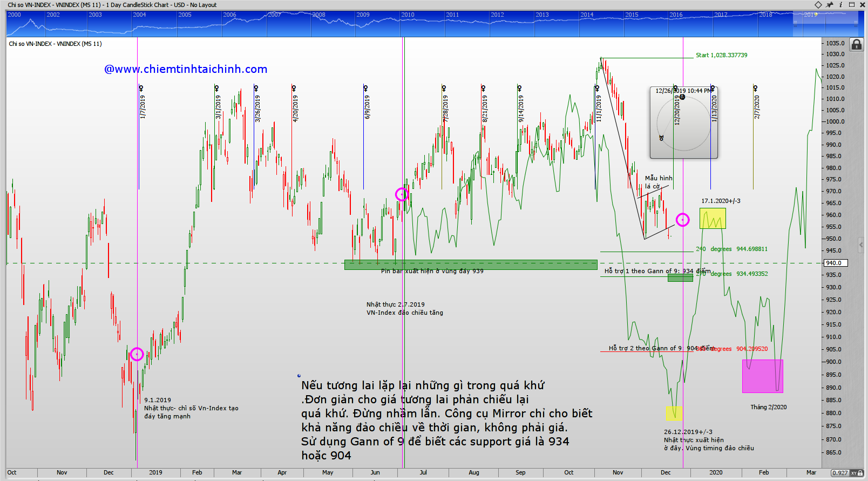
Task: Expand the side panel with right-edge arrow
Action: tap(860, 245)
